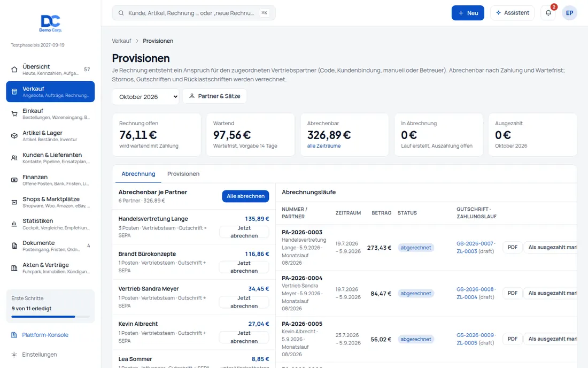Click the Shops & Marktplätze icon
Image resolution: width=588 pixels, height=368 pixels.
(14, 202)
